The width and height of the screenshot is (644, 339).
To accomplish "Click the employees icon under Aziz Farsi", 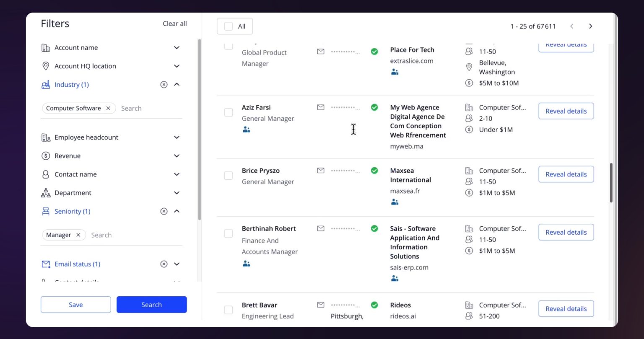I will coord(246,129).
